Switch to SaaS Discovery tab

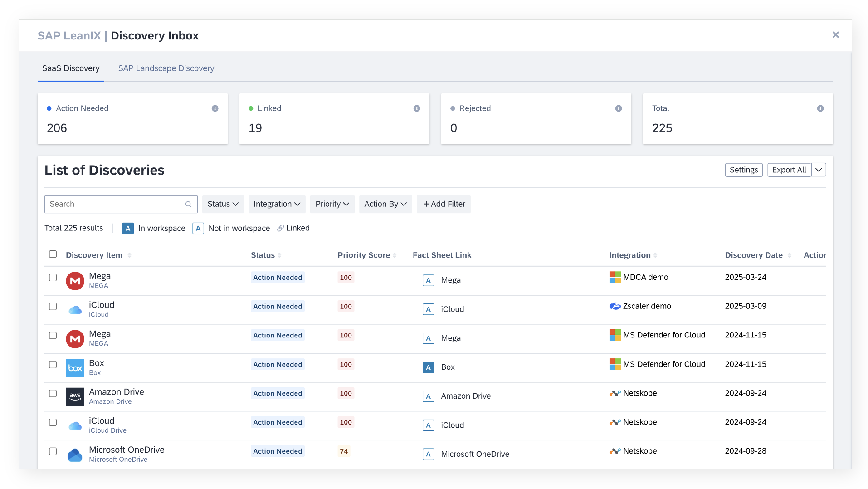point(71,68)
